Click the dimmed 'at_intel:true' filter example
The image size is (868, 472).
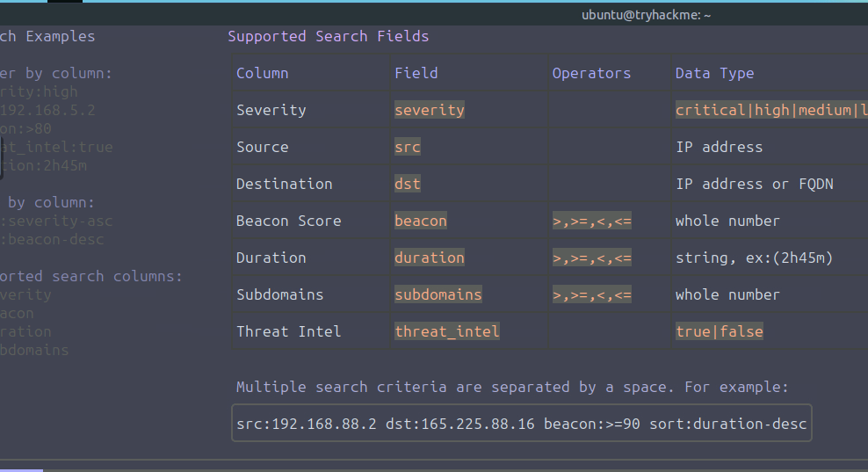(x=56, y=147)
